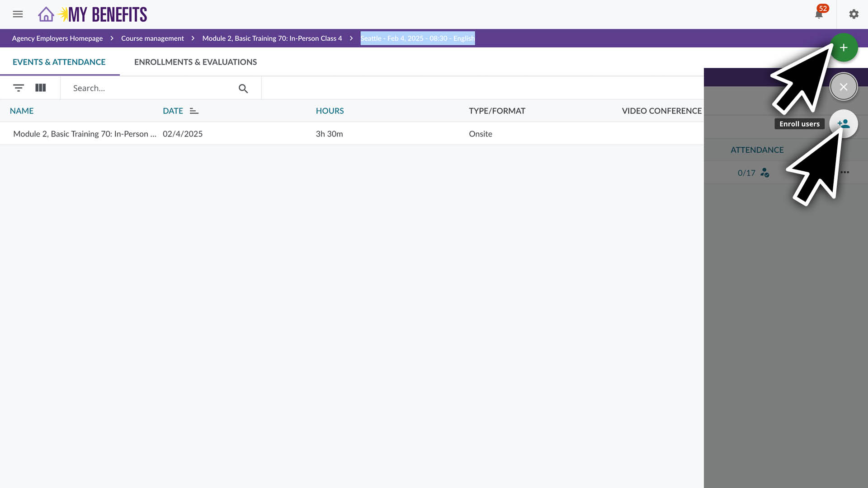This screenshot has width=868, height=488.
Task: Go to Agency Employers Homepage breadcrumb
Action: (57, 38)
